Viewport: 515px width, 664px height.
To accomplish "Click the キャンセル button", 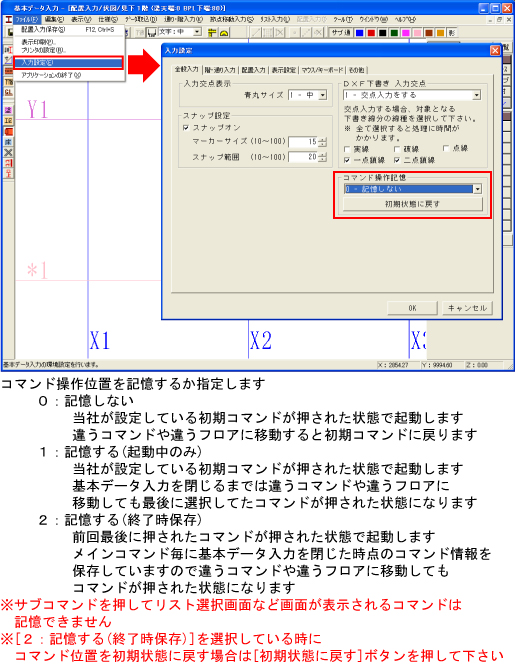I will 467,308.
